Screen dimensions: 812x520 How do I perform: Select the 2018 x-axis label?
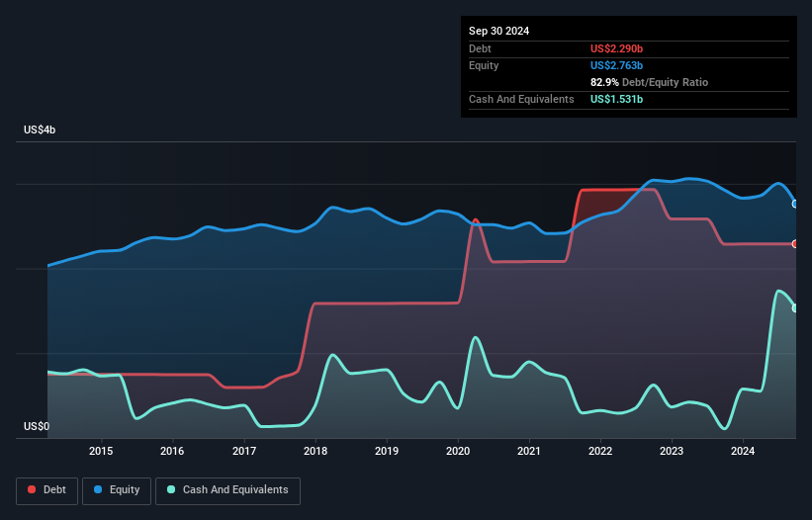(x=316, y=451)
